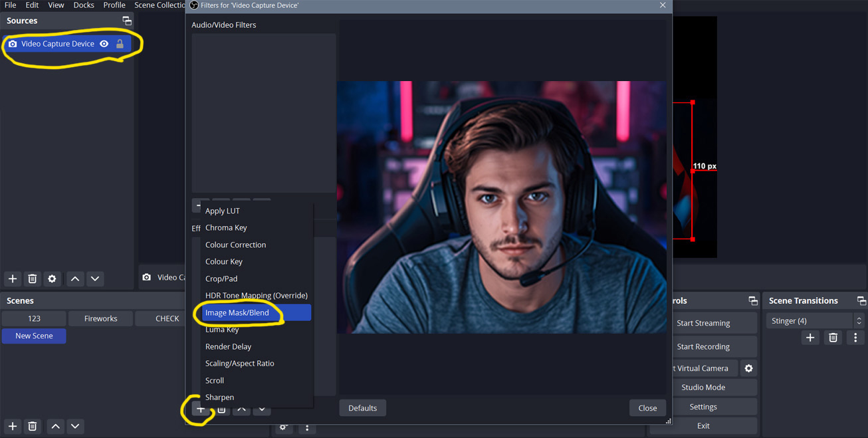Toggle Studio Mode
The width and height of the screenshot is (868, 438).
click(x=703, y=387)
